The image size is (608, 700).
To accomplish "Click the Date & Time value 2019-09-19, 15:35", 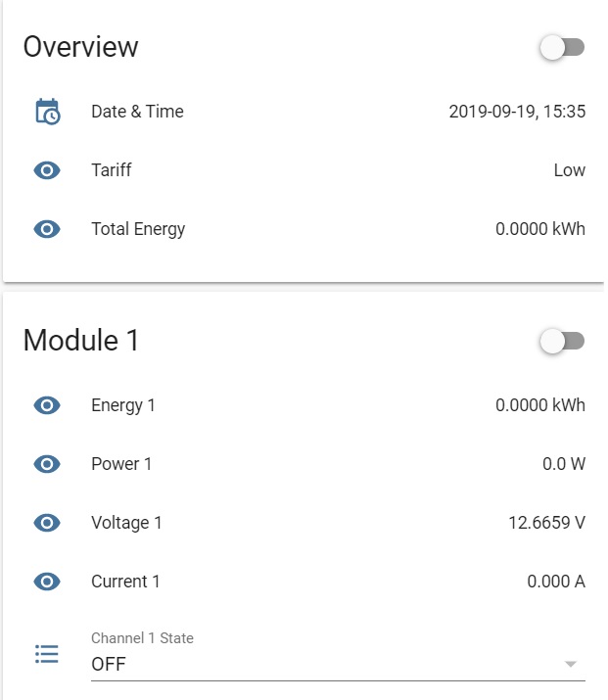I will pos(517,112).
